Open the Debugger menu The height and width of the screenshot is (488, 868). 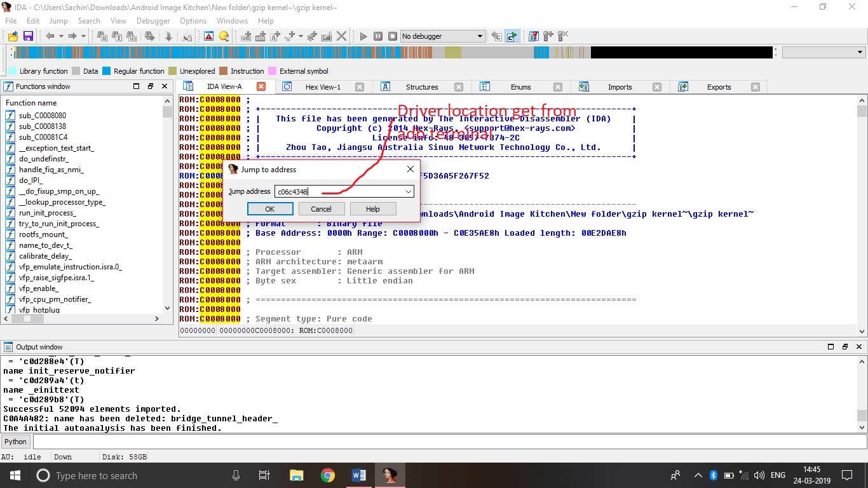pos(153,20)
